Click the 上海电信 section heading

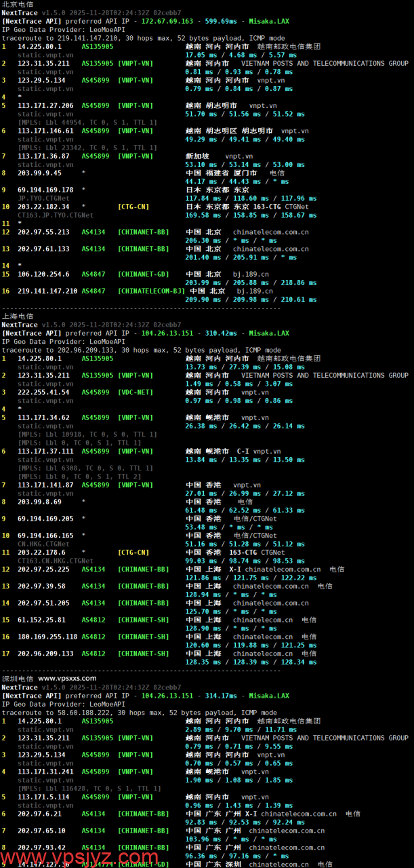tap(17, 316)
